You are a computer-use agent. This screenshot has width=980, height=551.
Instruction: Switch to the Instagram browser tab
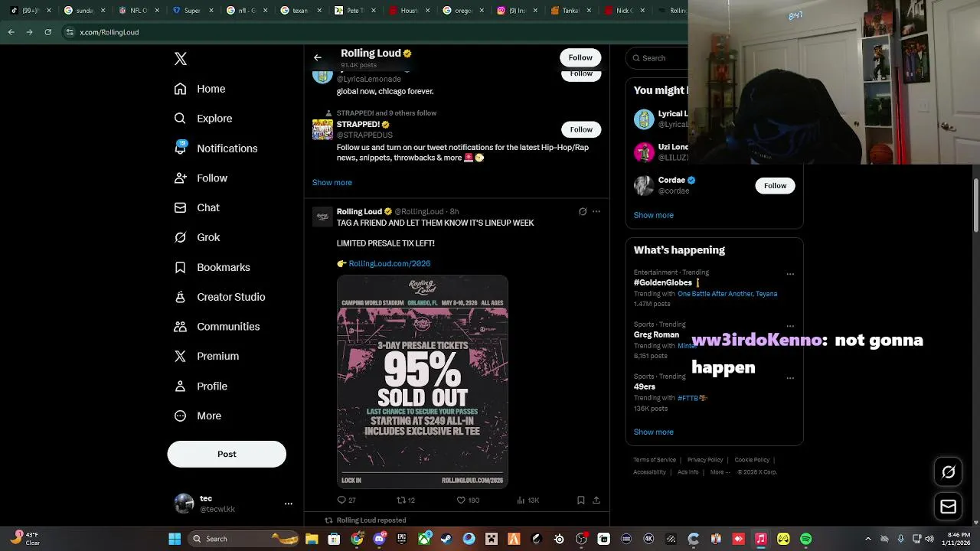[515, 11]
